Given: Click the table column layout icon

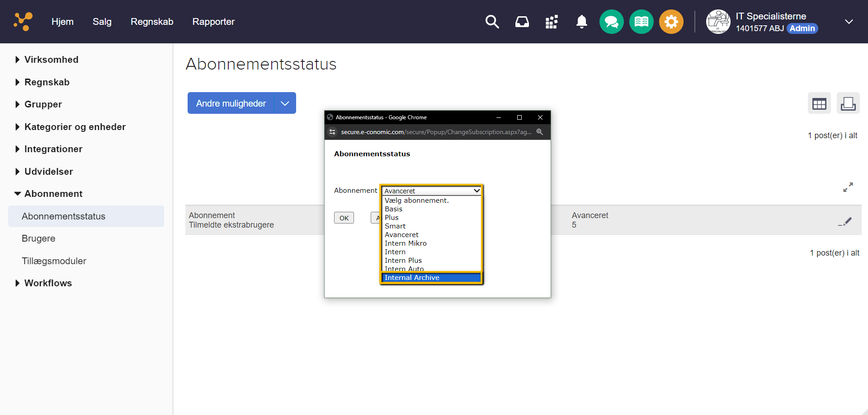Looking at the screenshot, I should pos(819,104).
